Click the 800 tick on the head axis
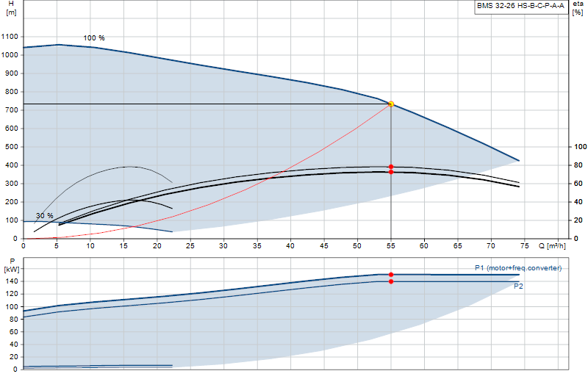The width and height of the screenshot is (588, 382). [x=12, y=92]
